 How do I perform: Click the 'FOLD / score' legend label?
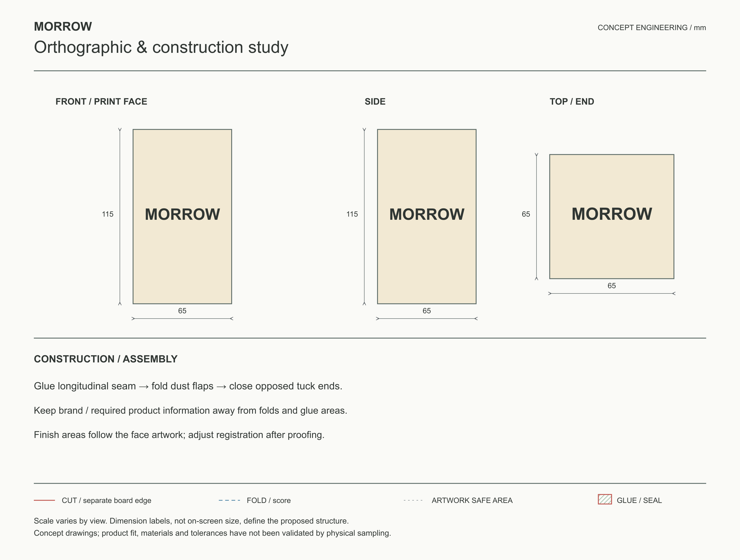[x=269, y=501]
